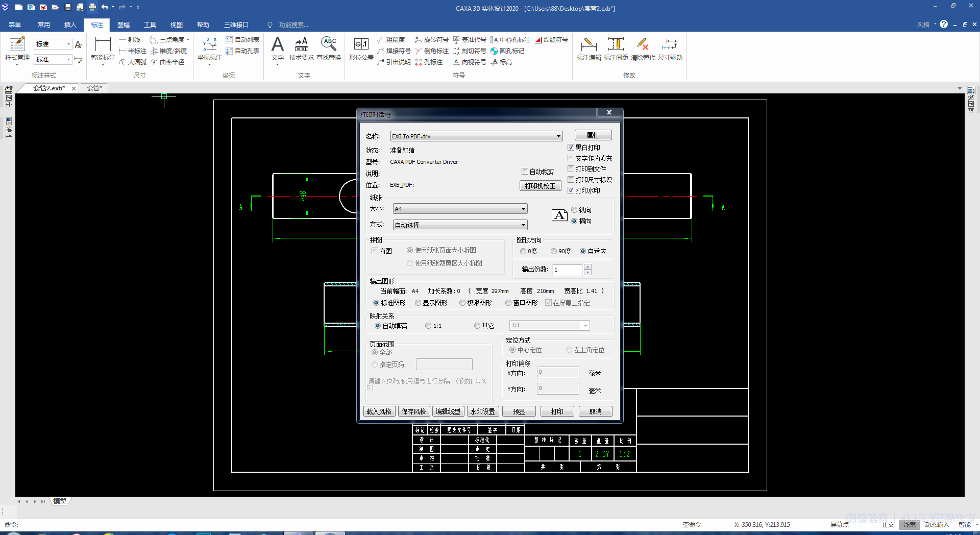Click the 打印 print button in dialog
980x535 pixels.
tap(557, 411)
